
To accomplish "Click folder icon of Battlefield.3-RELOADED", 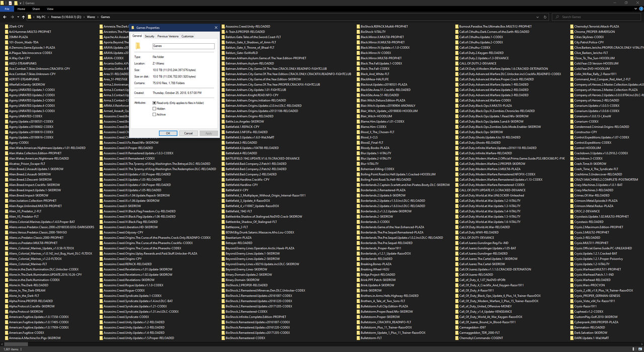I will [224, 142].
